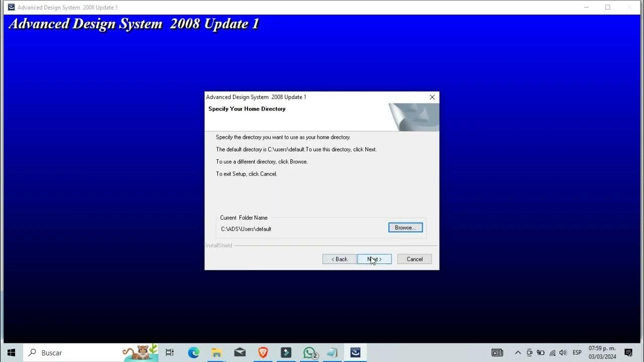Open File Explorer from the taskbar
This screenshot has height=362, width=644.
click(x=217, y=353)
